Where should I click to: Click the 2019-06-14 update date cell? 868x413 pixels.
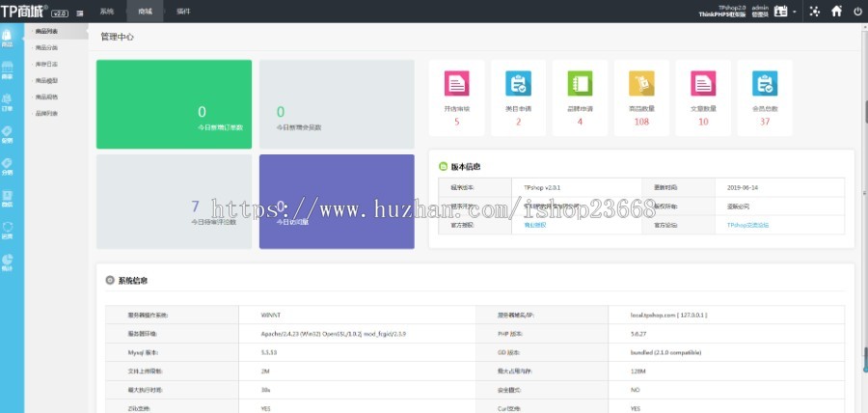point(743,187)
